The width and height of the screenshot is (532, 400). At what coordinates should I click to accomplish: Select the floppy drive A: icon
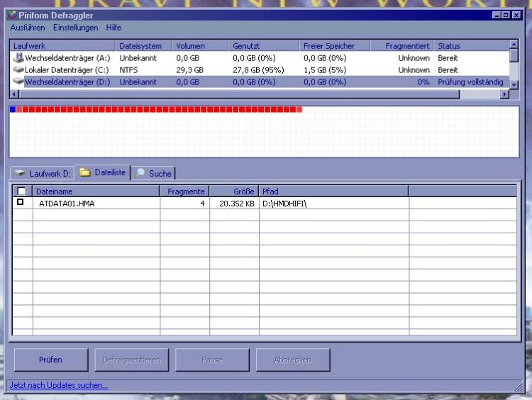click(x=18, y=58)
